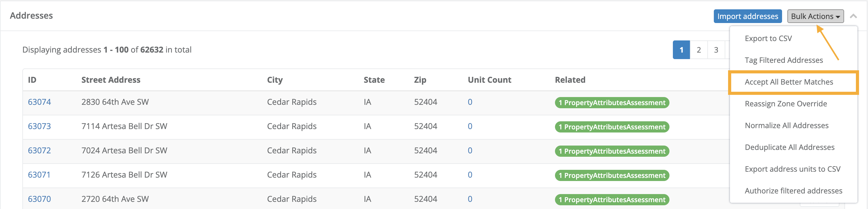The width and height of the screenshot is (868, 209).
Task: Open address ID 63071
Action: pos(39,175)
